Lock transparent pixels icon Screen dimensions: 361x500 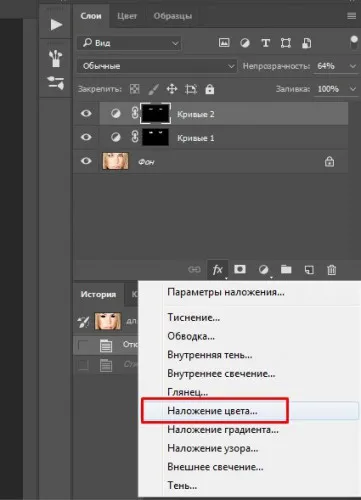click(134, 89)
